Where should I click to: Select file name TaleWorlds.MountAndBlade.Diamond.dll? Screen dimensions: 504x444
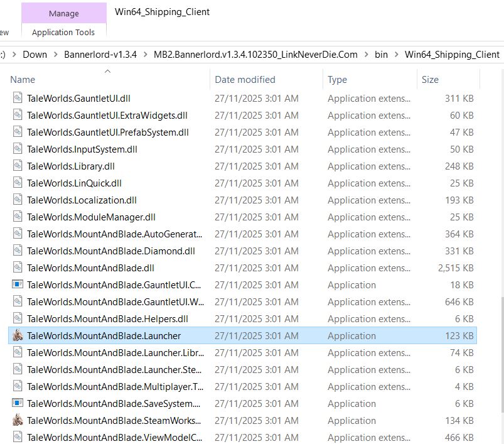coord(111,251)
